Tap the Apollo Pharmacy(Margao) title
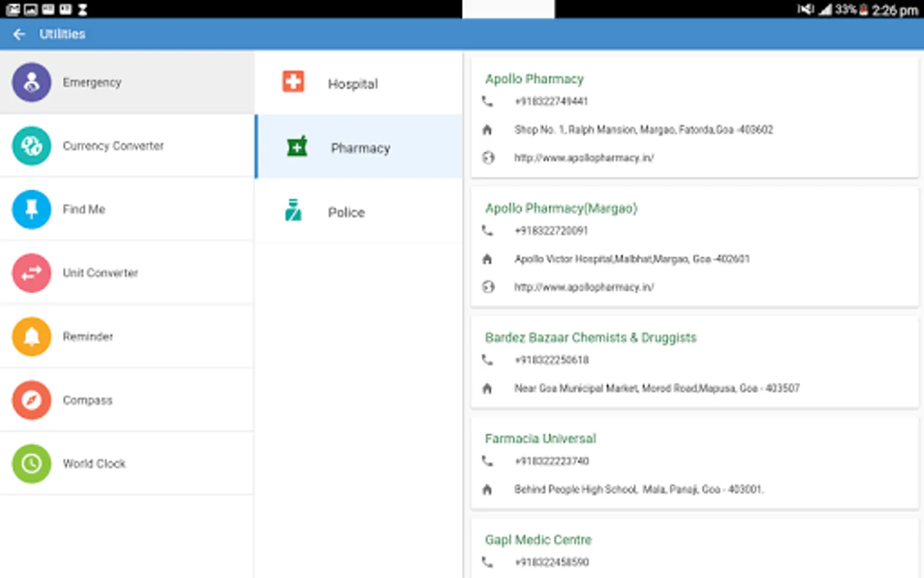The height and width of the screenshot is (578, 924). (x=561, y=209)
